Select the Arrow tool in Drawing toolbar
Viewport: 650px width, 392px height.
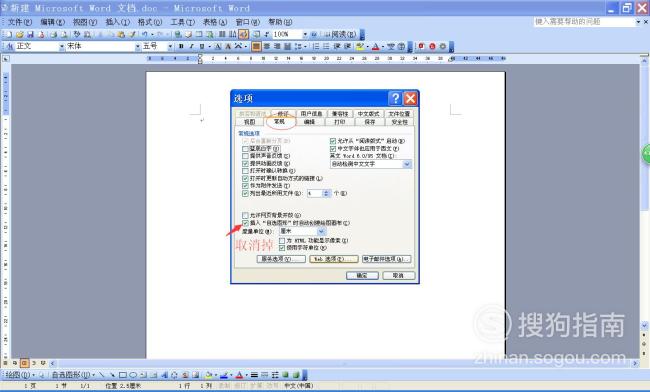(x=112, y=375)
